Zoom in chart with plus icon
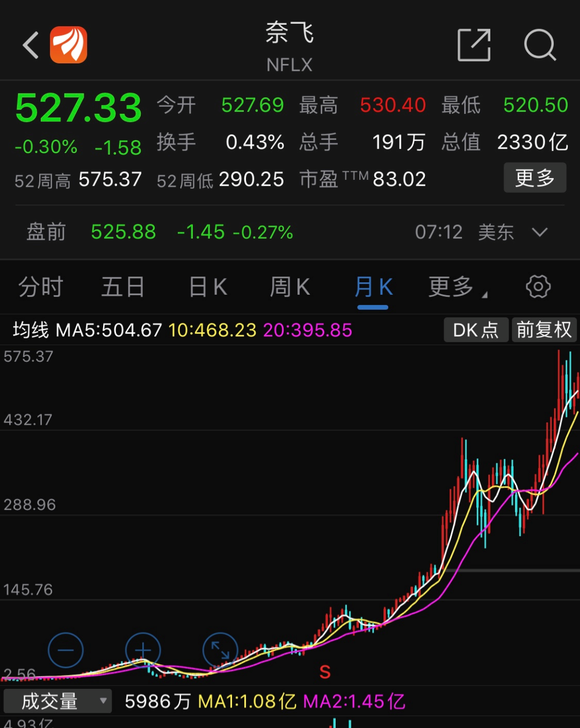This screenshot has width=580, height=728. (x=143, y=651)
